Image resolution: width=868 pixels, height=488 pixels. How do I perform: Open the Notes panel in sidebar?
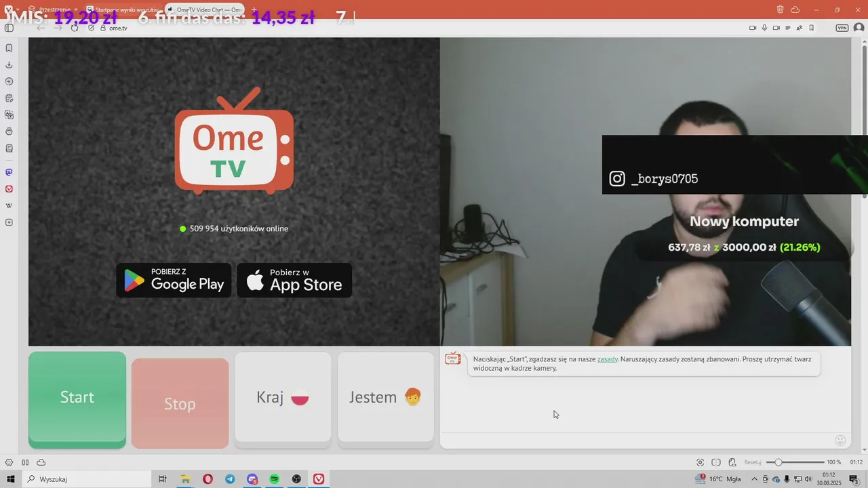(9, 98)
